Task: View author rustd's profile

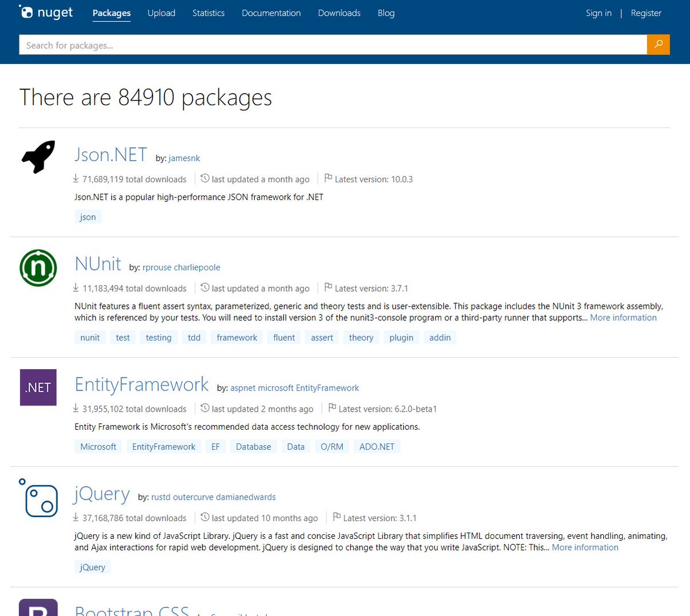Action: click(161, 497)
